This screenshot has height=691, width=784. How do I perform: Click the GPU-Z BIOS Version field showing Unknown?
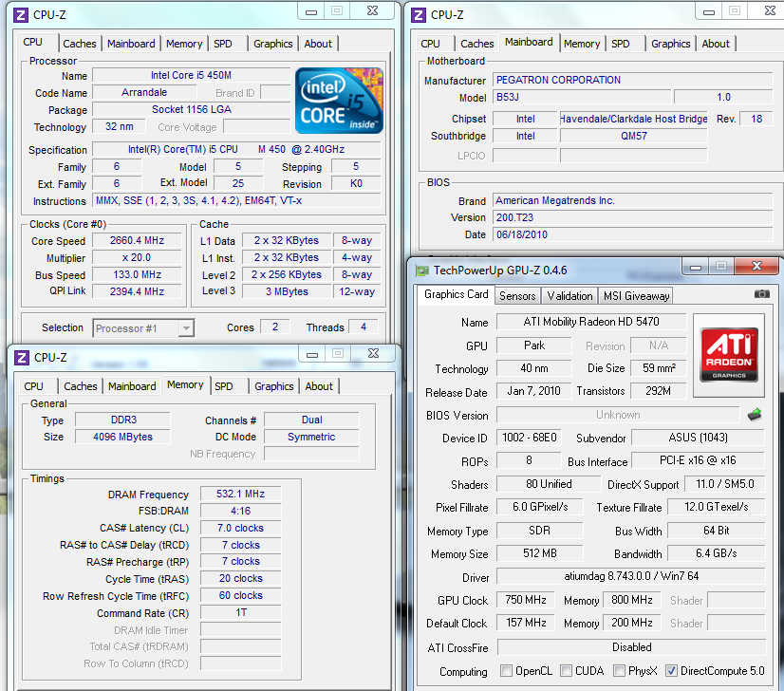pos(618,415)
